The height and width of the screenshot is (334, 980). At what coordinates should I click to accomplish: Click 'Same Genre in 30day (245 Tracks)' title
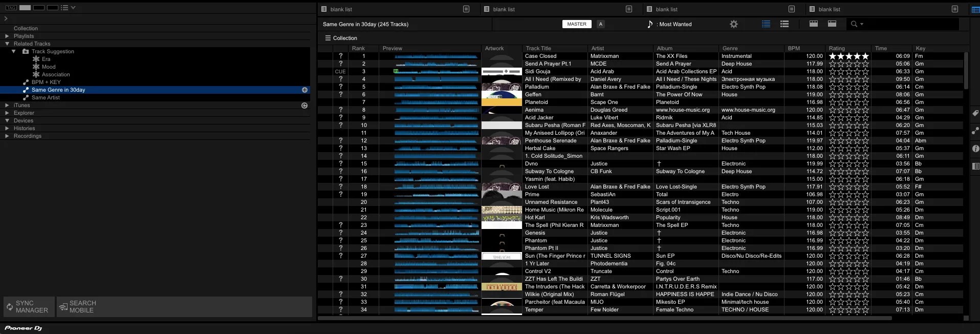(365, 24)
